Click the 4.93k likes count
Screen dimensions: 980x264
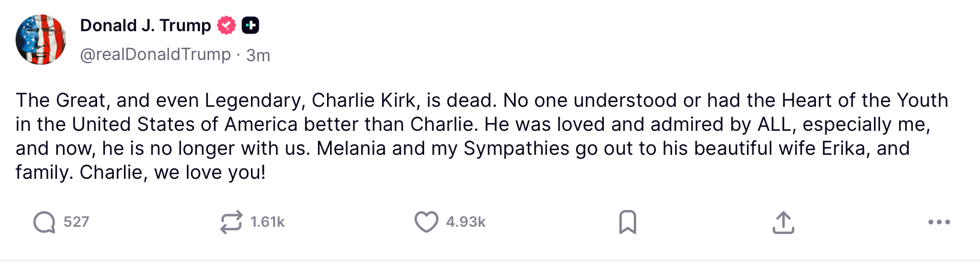click(x=465, y=222)
